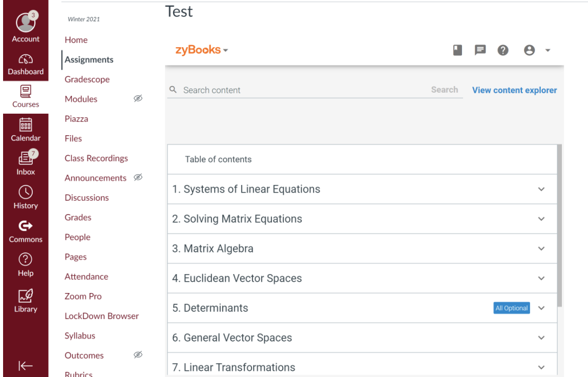
Task: Open the zyBooks bookmarks icon
Action: pyautogui.click(x=456, y=49)
